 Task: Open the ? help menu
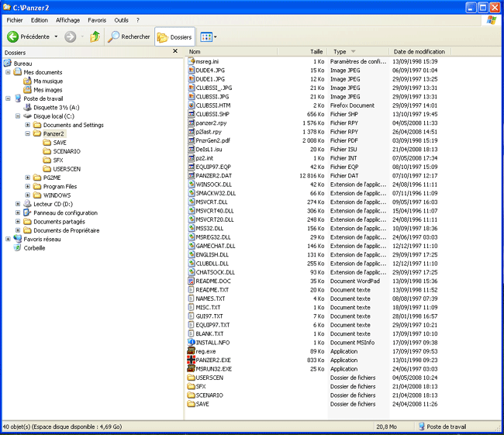click(137, 20)
